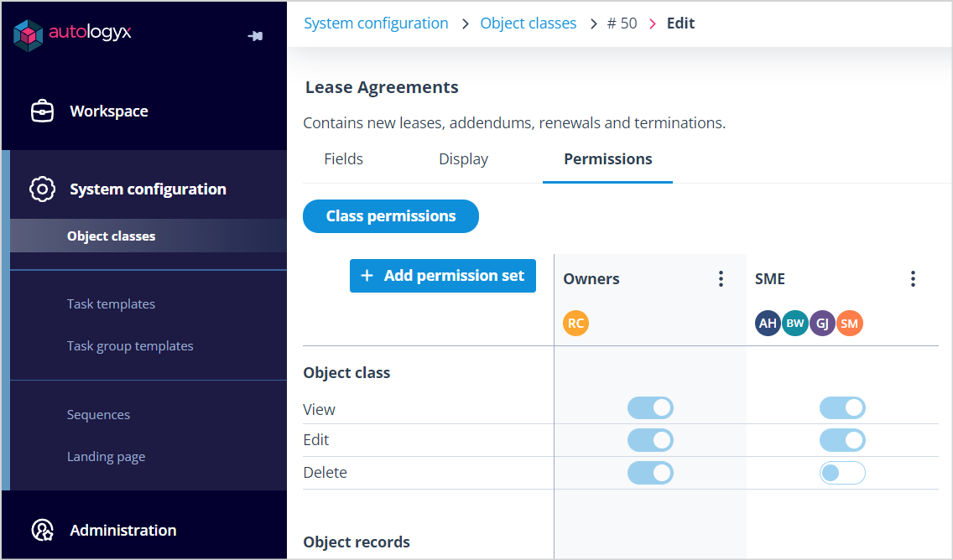Click the Add permission set button
Viewport: 953px width, 560px height.
coord(442,276)
